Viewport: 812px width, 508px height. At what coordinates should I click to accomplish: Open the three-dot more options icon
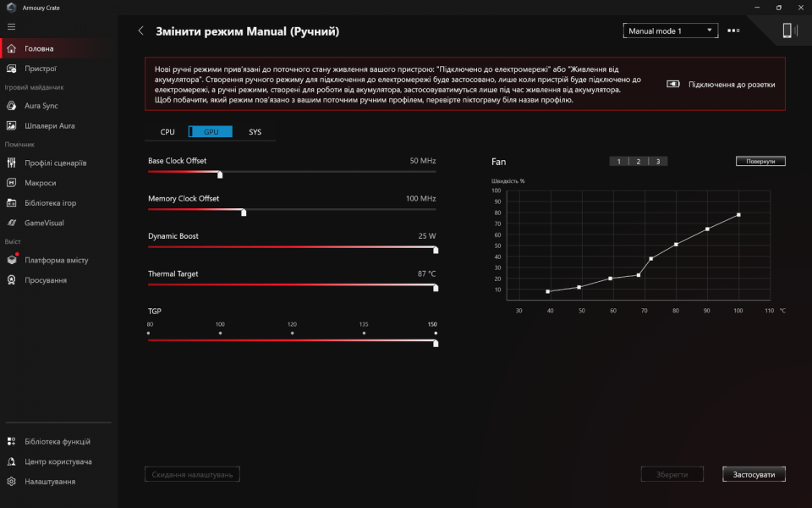[733, 30]
